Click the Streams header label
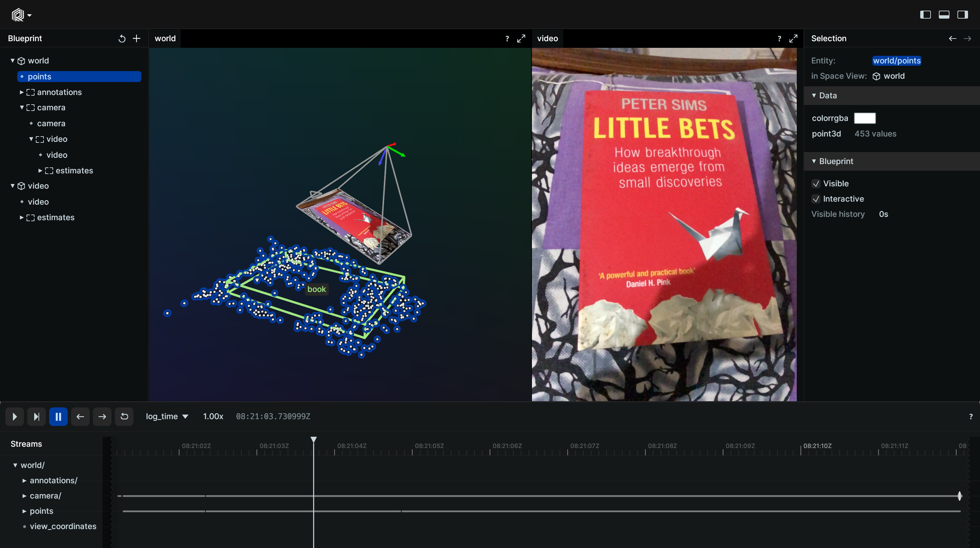Screen dimensions: 980x548 pyautogui.click(x=26, y=444)
